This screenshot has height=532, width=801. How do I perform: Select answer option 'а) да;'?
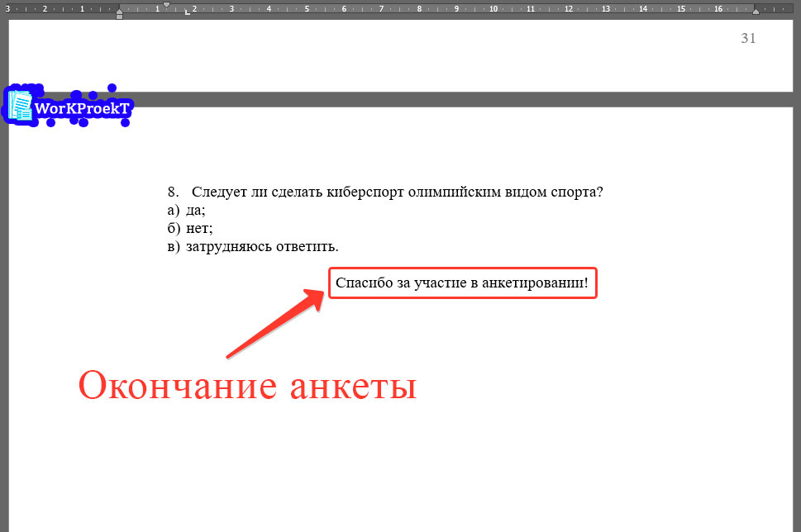tap(188, 210)
